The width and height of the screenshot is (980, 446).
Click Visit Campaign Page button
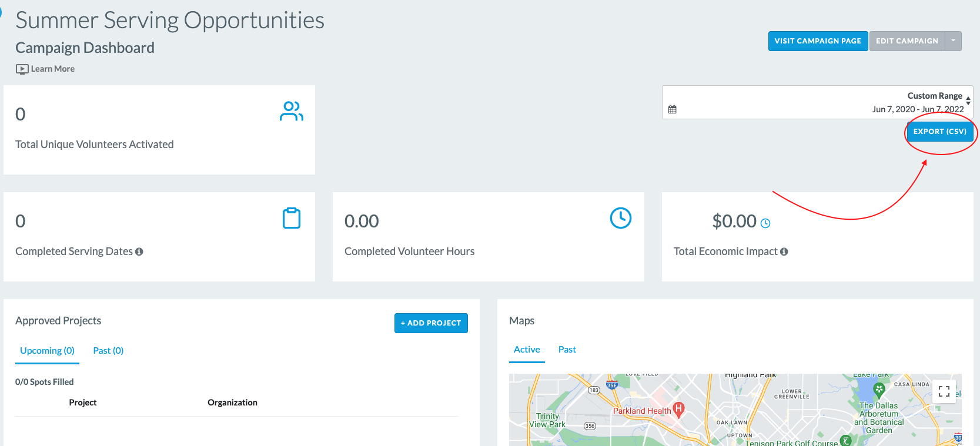(x=818, y=41)
